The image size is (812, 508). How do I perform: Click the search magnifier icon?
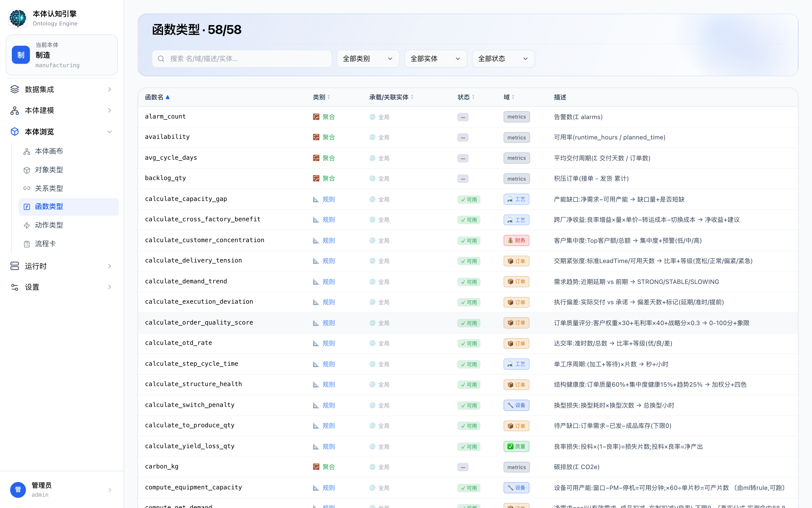click(x=161, y=59)
